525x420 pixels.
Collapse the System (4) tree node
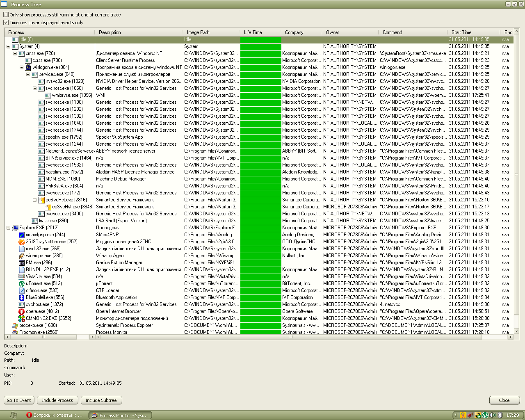click(x=8, y=46)
